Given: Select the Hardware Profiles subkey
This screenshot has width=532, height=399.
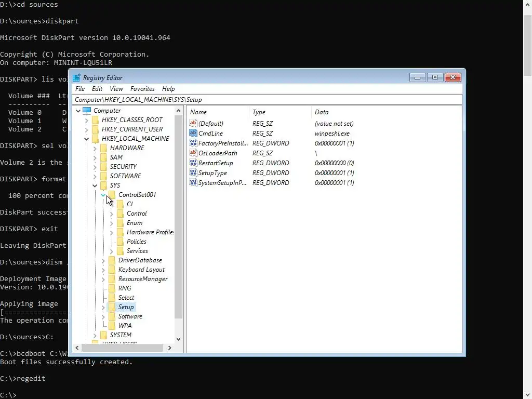Looking at the screenshot, I should [150, 232].
